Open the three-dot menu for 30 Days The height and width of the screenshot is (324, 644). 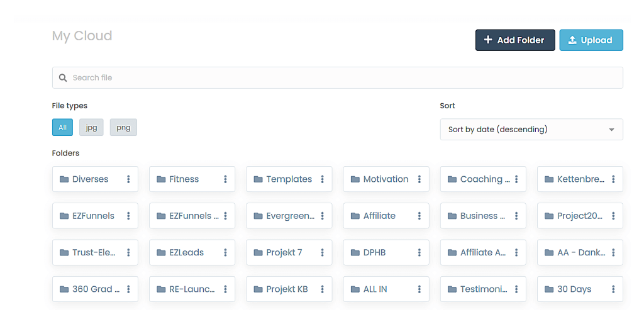613,289
